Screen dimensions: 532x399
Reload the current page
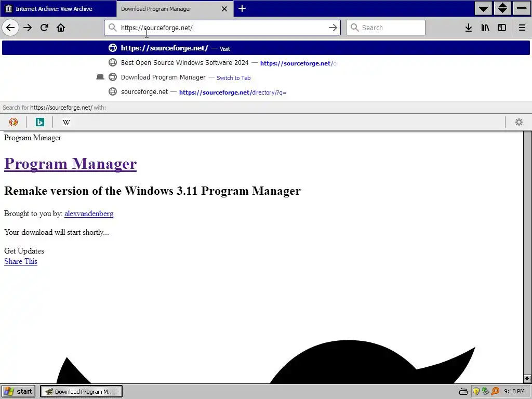coord(44,28)
